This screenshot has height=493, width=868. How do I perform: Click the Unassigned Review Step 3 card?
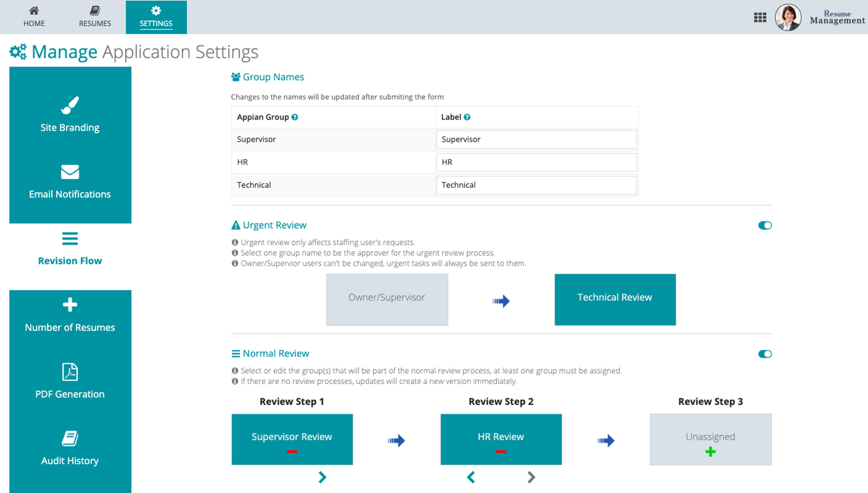click(711, 439)
